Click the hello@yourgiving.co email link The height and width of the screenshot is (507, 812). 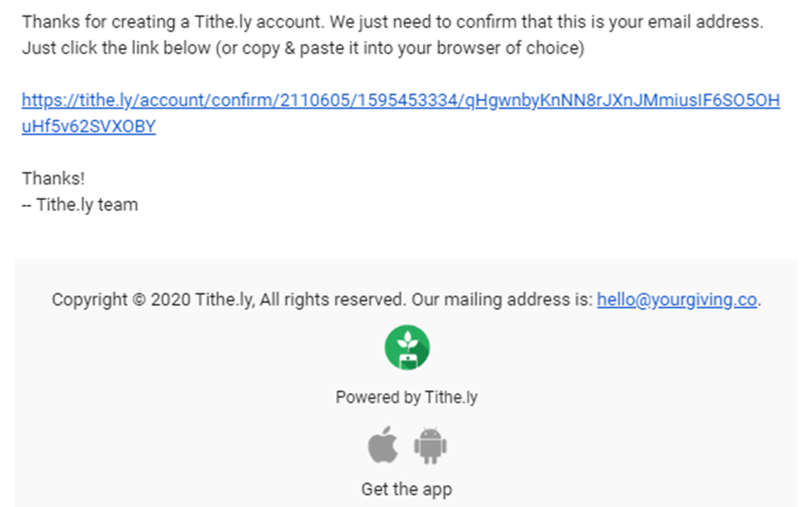[677, 300]
